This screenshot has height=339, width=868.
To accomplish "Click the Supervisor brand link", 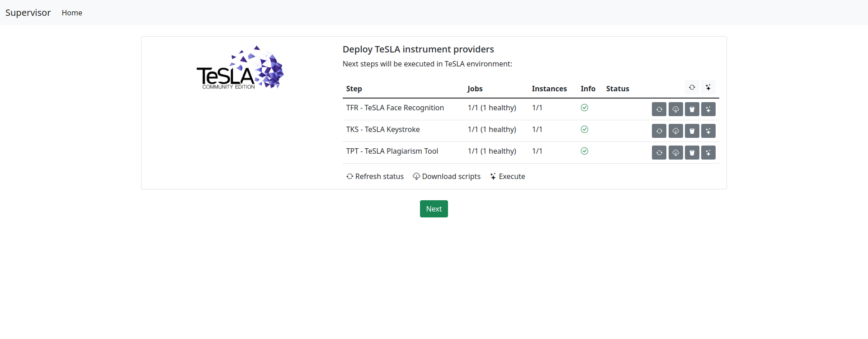I will tap(28, 13).
